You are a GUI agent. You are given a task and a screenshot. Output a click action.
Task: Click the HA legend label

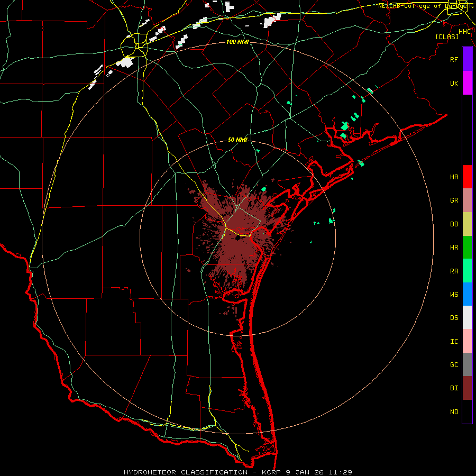454,177
